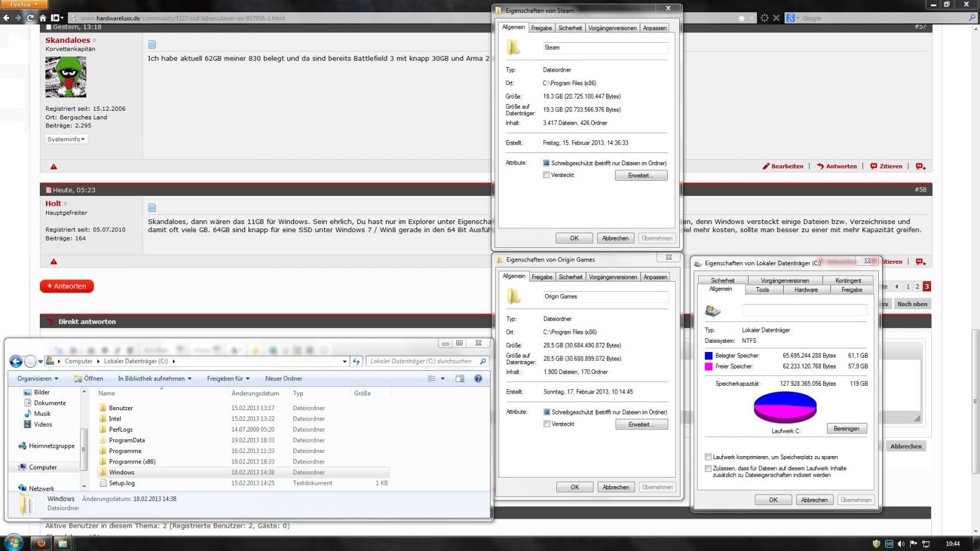Go back in the Firefox toolbar
The height and width of the screenshot is (551, 980).
7,18
